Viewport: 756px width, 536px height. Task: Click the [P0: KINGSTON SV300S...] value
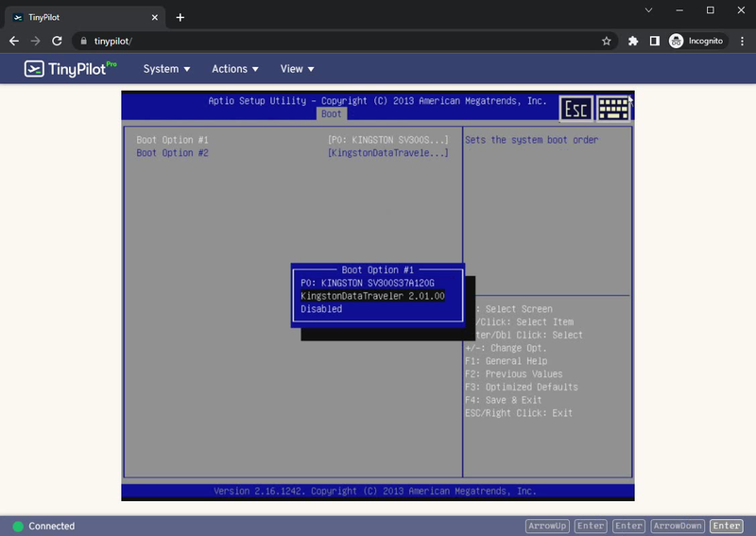[x=388, y=140]
